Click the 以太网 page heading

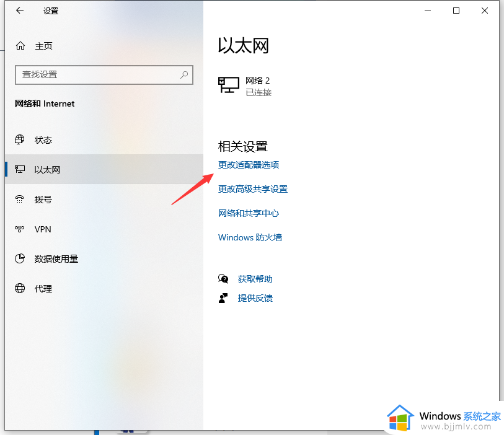tap(244, 46)
